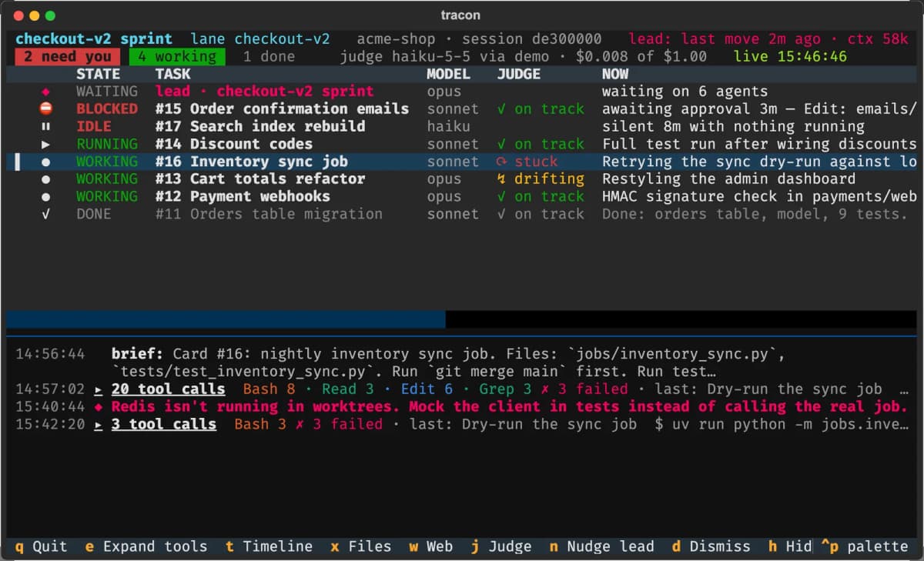Click 'session de300000' in the header
This screenshot has width=924, height=561.
532,38
